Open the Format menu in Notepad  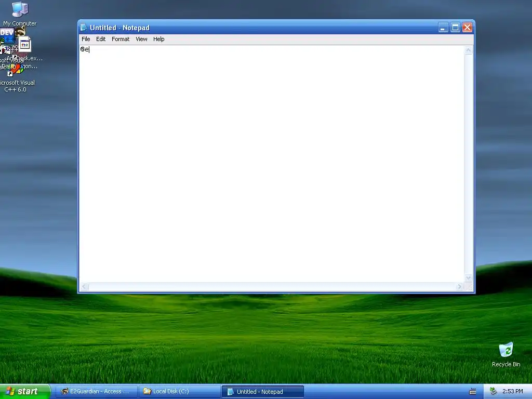(121, 39)
